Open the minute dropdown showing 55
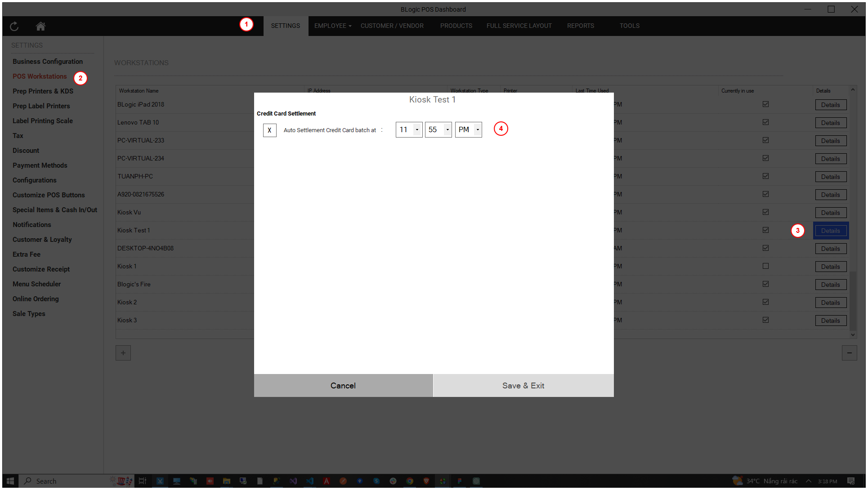This screenshot has height=490, width=868. [x=447, y=130]
